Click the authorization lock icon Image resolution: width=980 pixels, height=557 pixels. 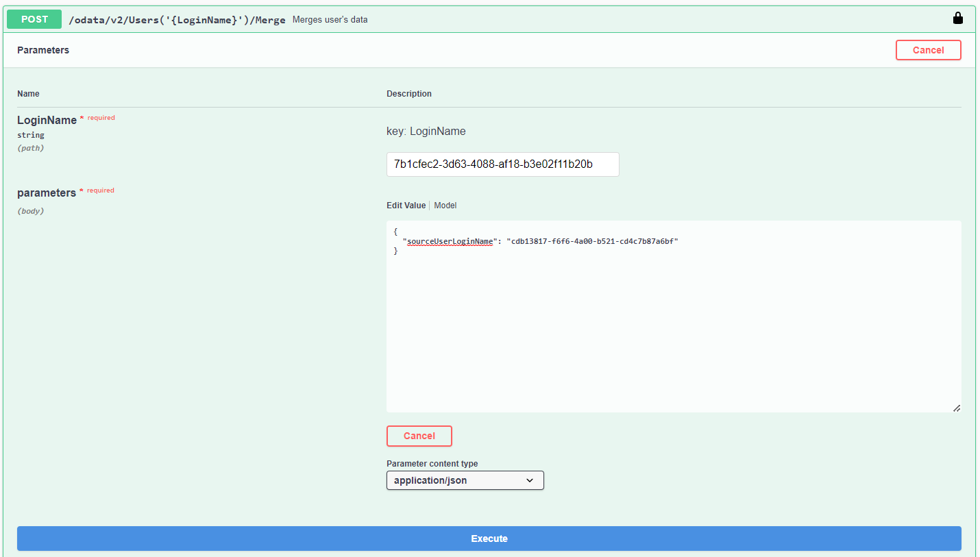pyautogui.click(x=958, y=18)
